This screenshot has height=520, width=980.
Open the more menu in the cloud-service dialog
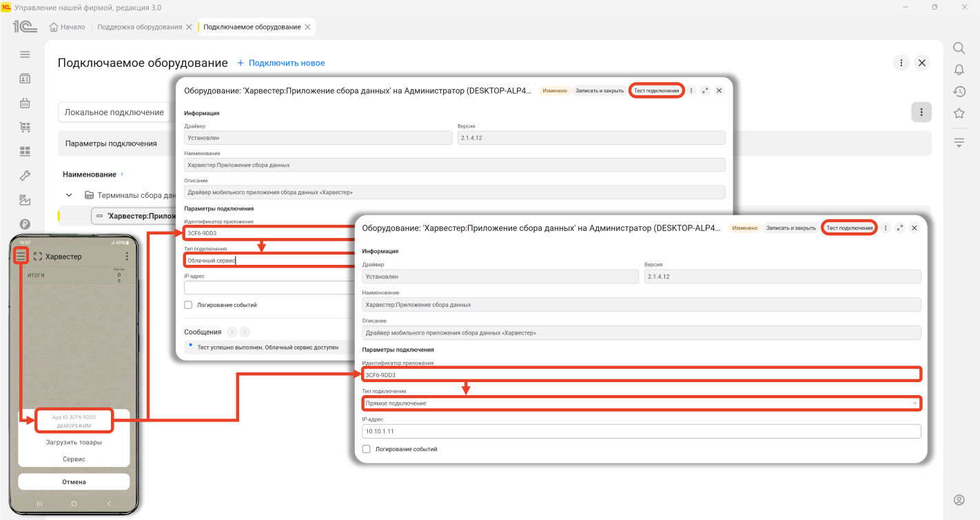point(692,90)
